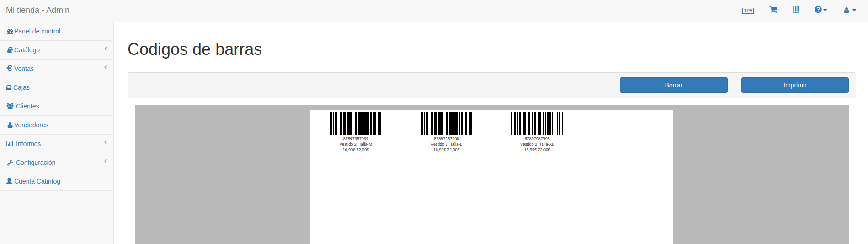Viewport: 868px width, 244px height.
Task: Expand the Catálogo menu chevron
Action: [x=106, y=49]
